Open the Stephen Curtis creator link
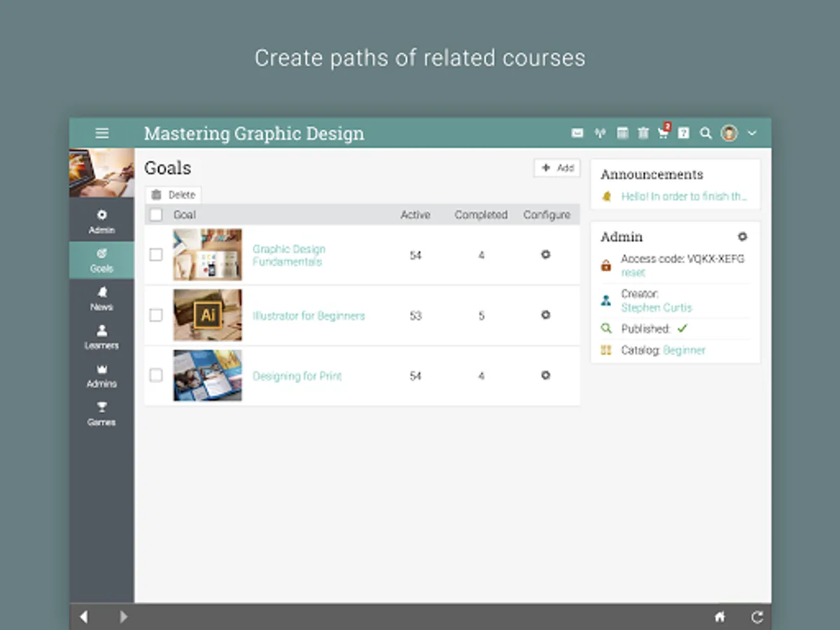 pos(656,307)
